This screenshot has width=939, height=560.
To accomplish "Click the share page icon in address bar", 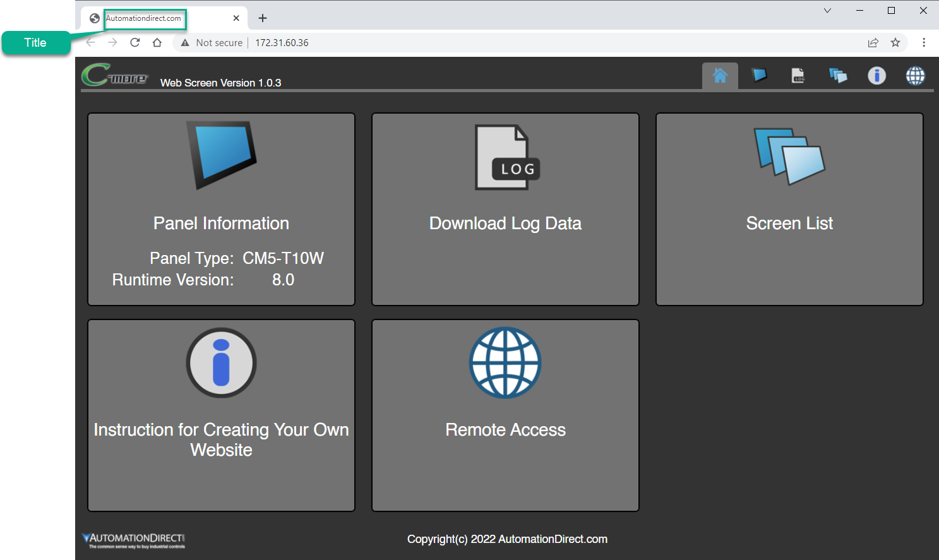I will [x=873, y=42].
